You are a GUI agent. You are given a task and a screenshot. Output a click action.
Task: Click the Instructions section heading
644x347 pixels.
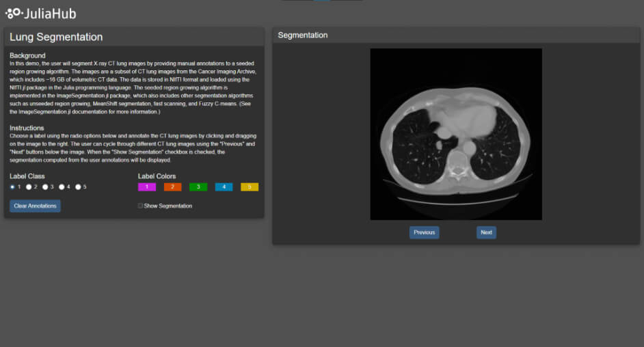point(27,128)
